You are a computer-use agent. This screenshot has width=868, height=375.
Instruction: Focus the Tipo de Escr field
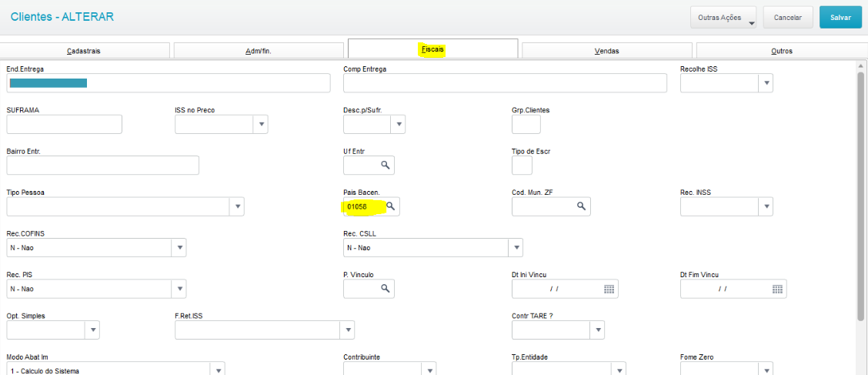522,165
